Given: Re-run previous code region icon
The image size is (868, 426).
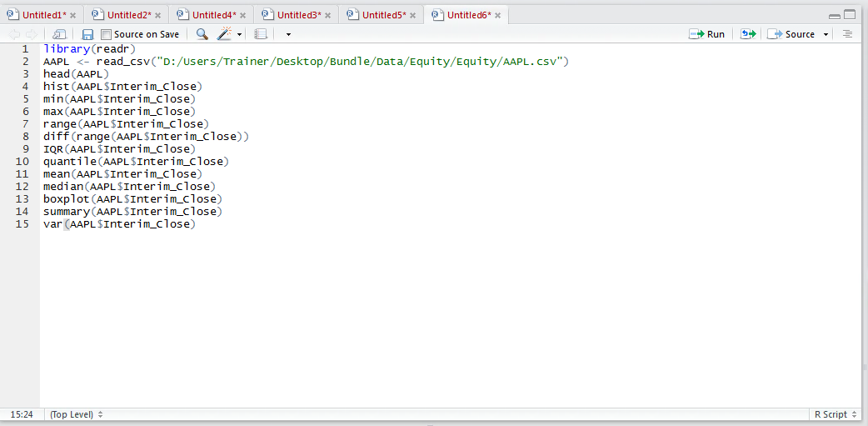Looking at the screenshot, I should click(x=748, y=34).
